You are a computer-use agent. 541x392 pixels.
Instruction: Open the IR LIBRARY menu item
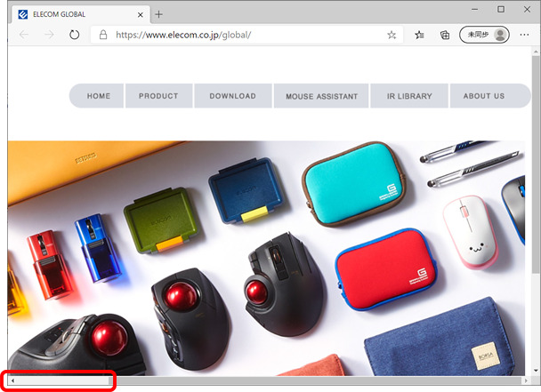pos(409,96)
